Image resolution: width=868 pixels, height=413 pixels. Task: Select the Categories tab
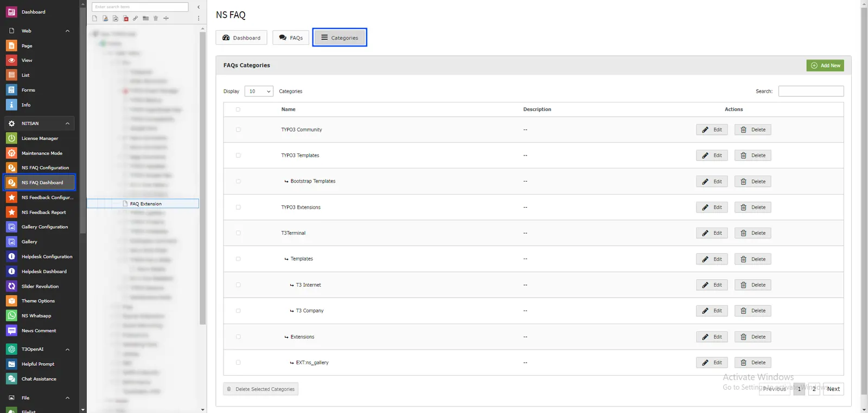tap(340, 37)
